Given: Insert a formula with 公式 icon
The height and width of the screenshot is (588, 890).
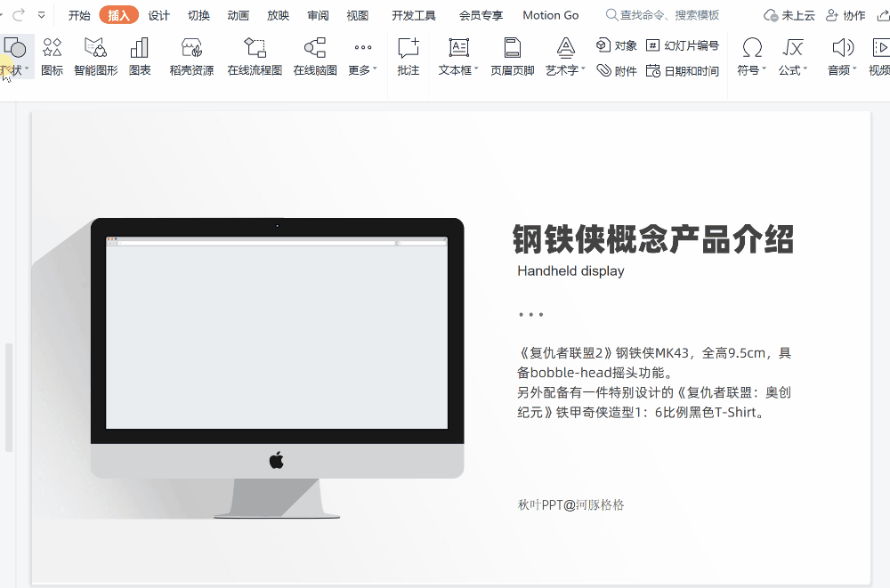Looking at the screenshot, I should (x=792, y=48).
